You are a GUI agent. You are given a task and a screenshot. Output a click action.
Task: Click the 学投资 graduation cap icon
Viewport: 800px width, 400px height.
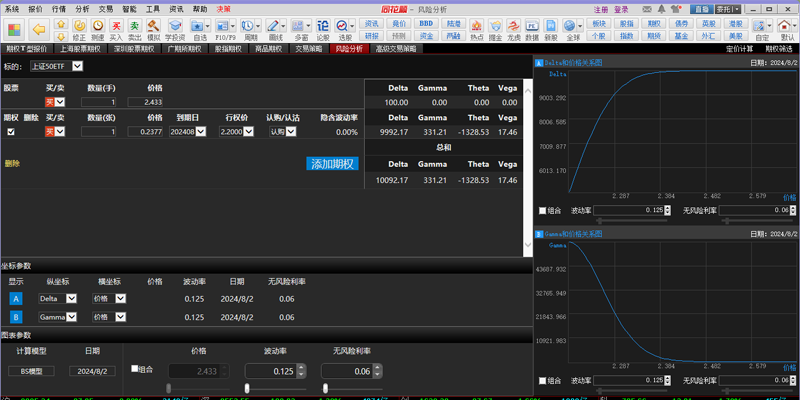tap(174, 28)
